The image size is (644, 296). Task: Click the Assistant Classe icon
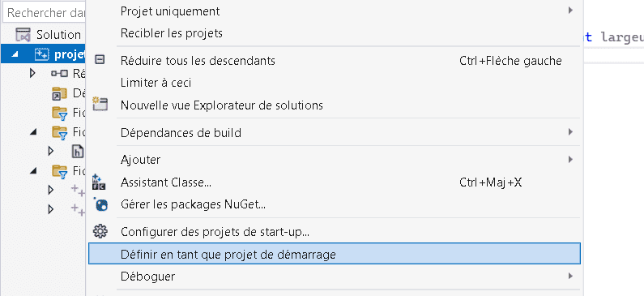click(x=100, y=182)
